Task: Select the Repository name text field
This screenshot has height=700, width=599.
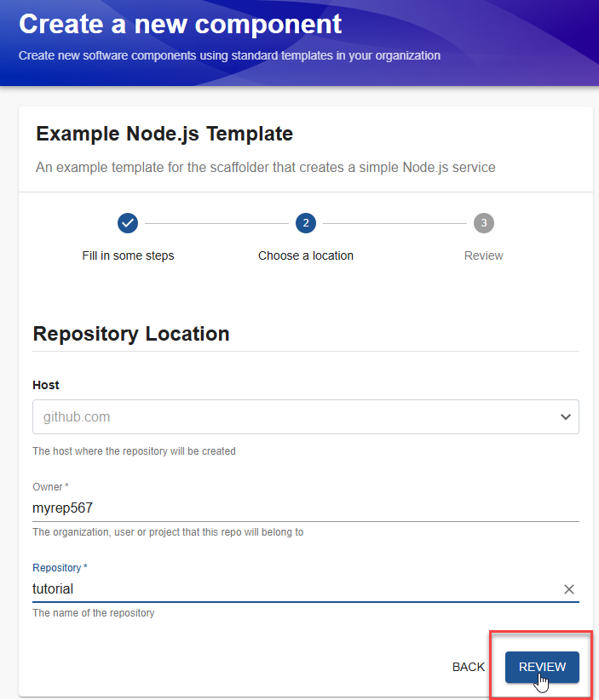Action: 256,588
